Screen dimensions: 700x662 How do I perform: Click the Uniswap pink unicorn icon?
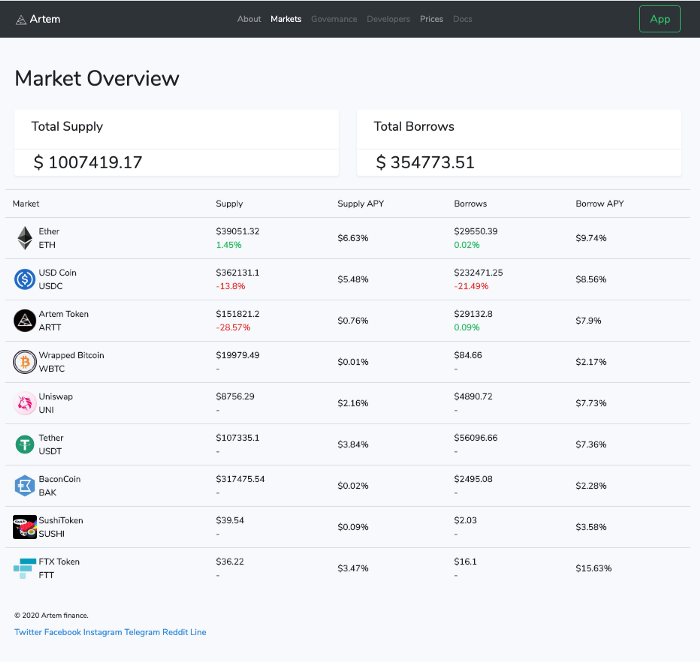click(25, 403)
